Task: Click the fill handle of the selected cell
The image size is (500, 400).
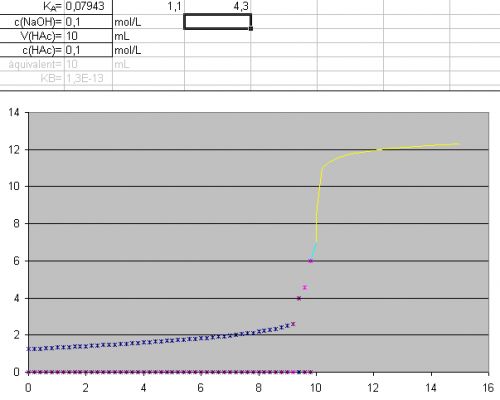Action: tap(251, 29)
